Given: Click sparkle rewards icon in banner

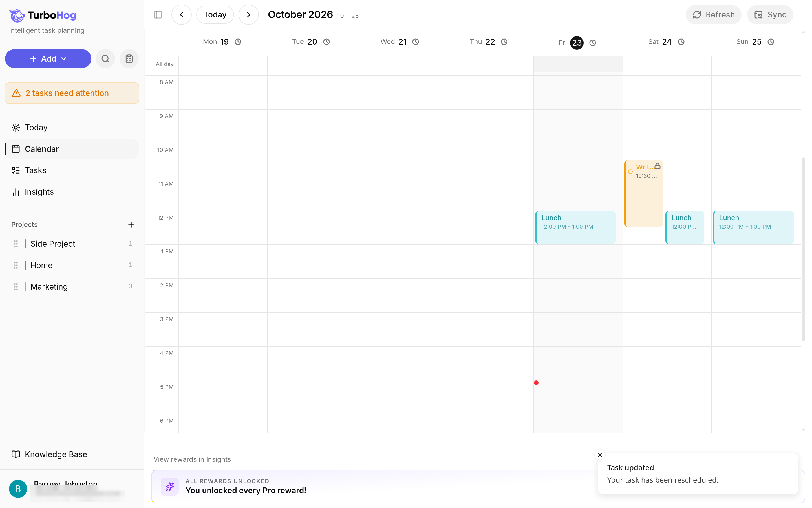Looking at the screenshot, I should tap(170, 486).
